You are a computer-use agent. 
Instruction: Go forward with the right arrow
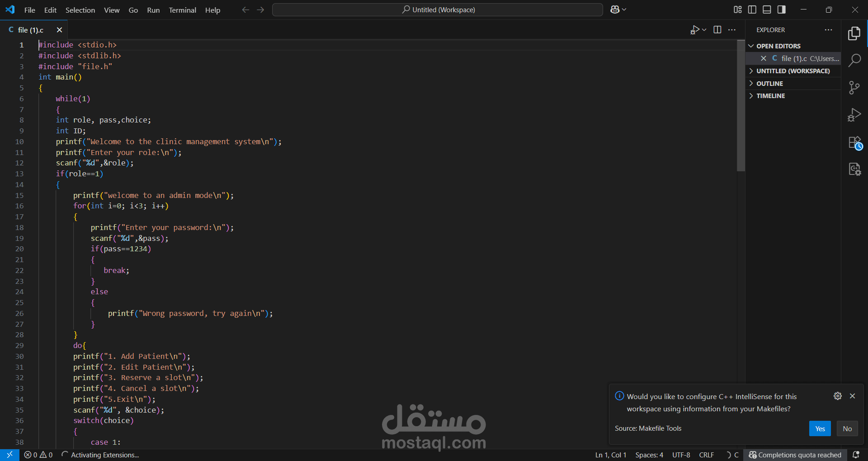tap(260, 9)
